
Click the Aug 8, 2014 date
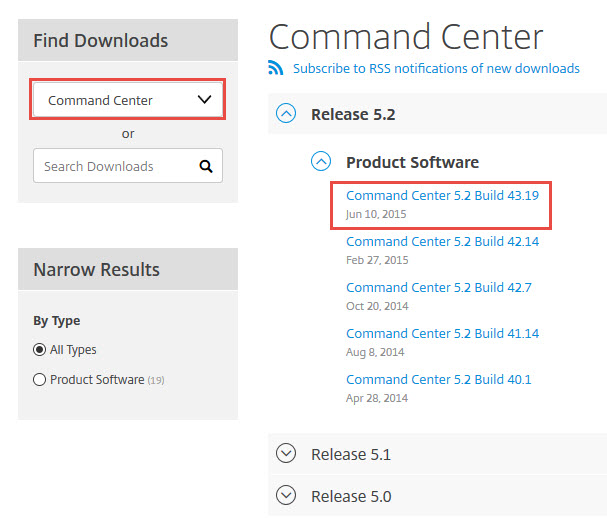(375, 352)
